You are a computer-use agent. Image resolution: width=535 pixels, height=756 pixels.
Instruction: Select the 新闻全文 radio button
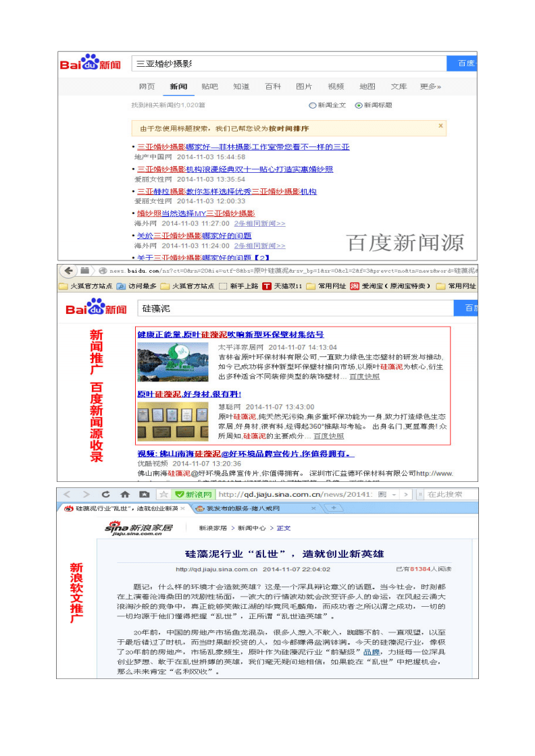pos(313,105)
